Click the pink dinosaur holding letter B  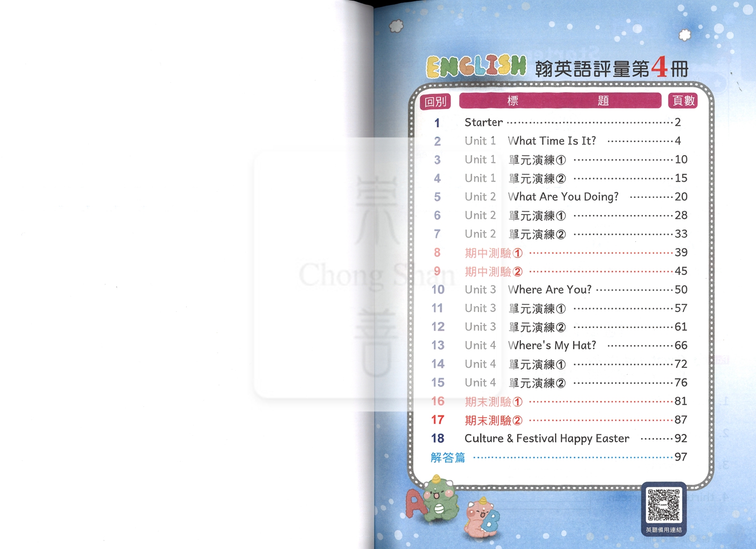tap(483, 518)
